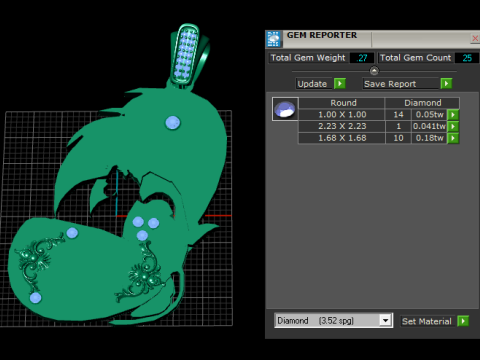Viewport: 480px width, 360px height.
Task: Click the green arrow for the 0.041tw row
Action: 453,126
